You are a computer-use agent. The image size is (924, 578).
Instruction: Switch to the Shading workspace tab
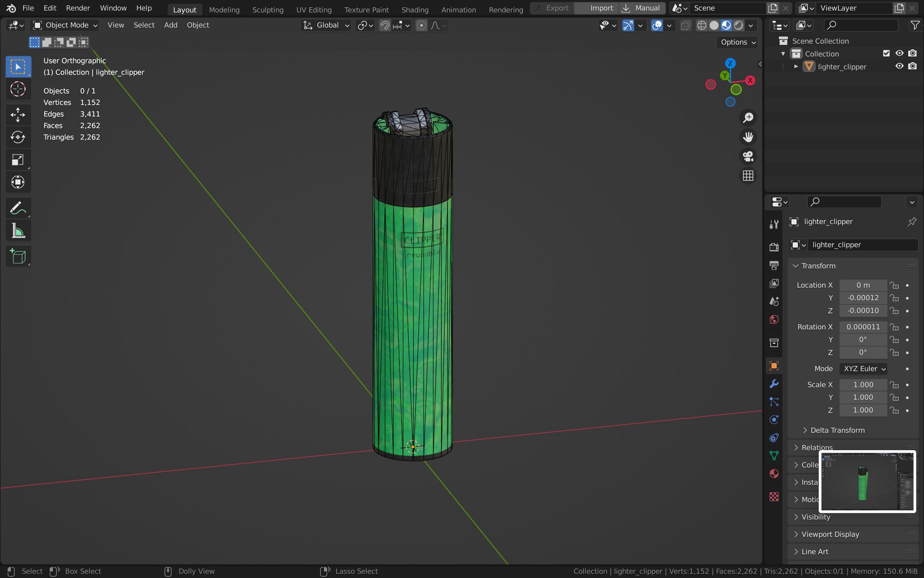[x=415, y=10]
